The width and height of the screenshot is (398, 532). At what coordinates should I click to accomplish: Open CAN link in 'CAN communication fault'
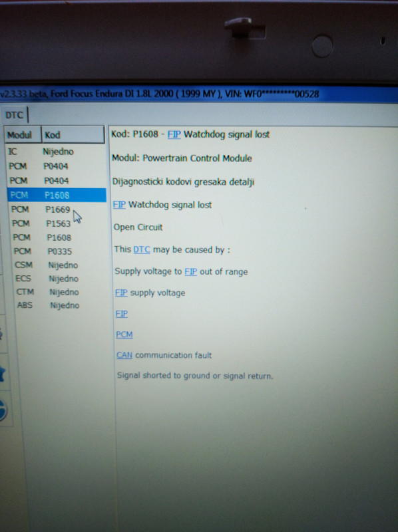(124, 355)
